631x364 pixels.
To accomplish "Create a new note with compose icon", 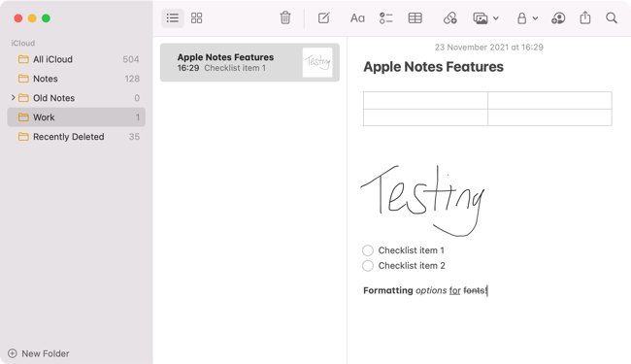I will (324, 18).
